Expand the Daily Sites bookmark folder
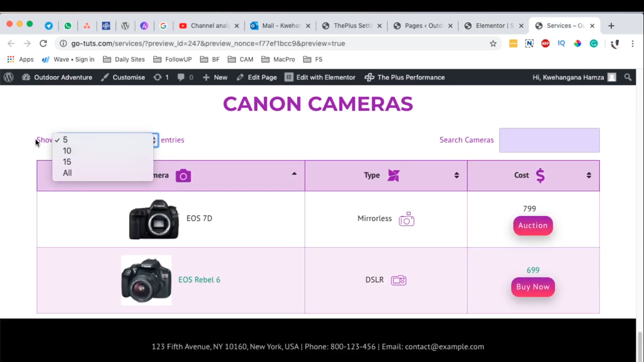This screenshot has width=644, height=362. 124,59
